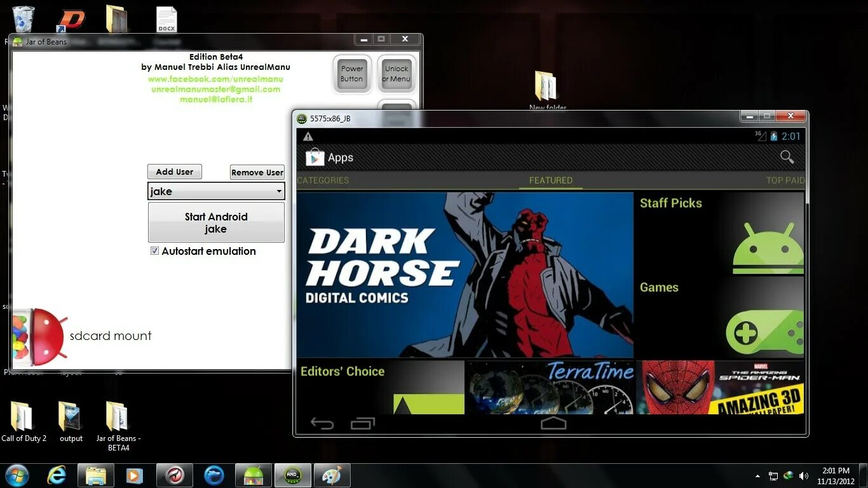Click the manuel@lafiera.it email link
868x488 pixels.
click(x=216, y=99)
